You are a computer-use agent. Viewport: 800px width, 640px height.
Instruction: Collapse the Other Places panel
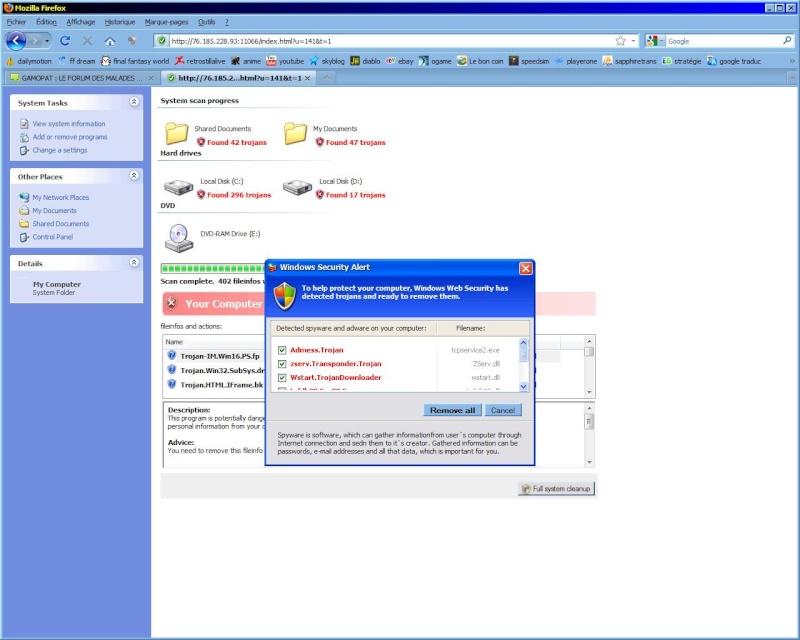134,176
